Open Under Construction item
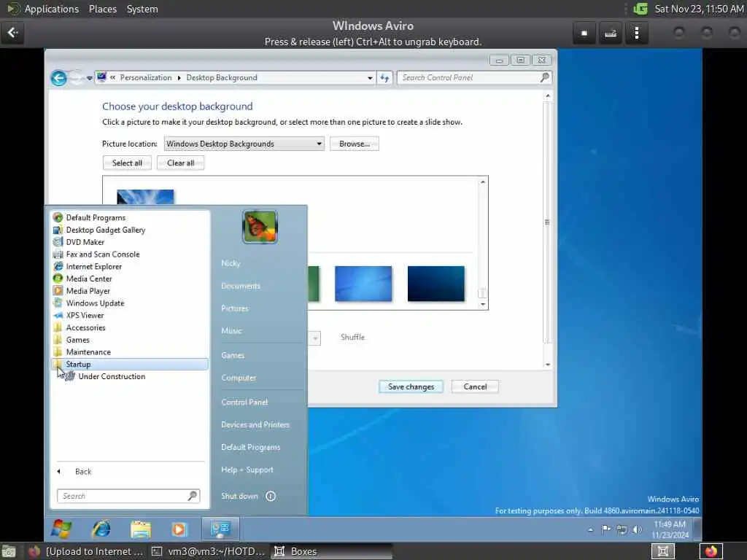 pyautogui.click(x=112, y=376)
